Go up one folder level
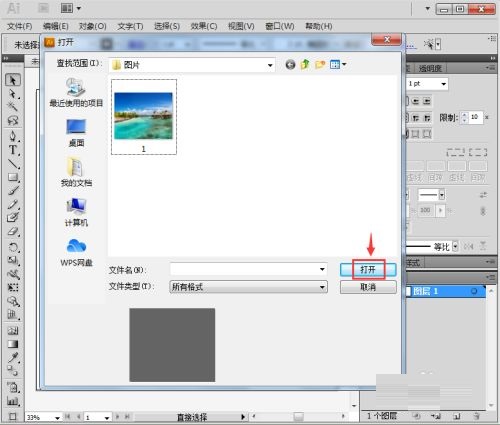 pos(305,65)
